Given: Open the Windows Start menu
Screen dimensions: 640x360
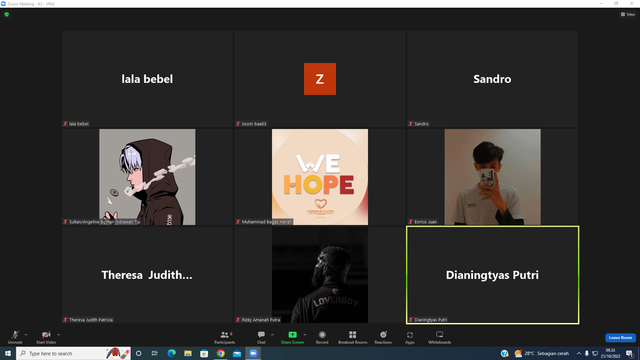Looking at the screenshot, I should click(x=8, y=353).
